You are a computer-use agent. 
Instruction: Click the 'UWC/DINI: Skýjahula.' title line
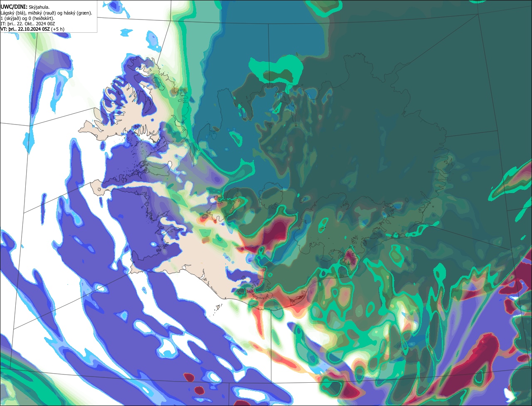pyautogui.click(x=25, y=7)
